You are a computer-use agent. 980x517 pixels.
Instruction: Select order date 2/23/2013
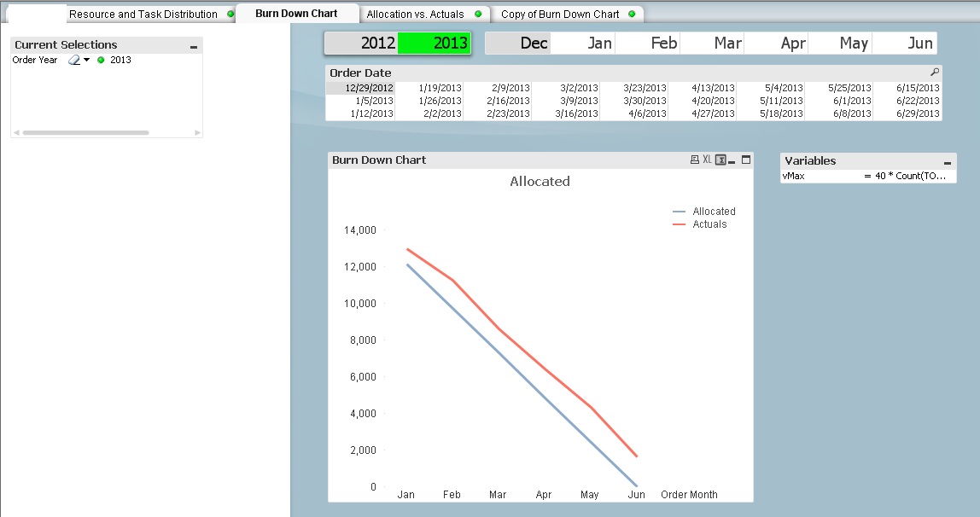(x=497, y=113)
